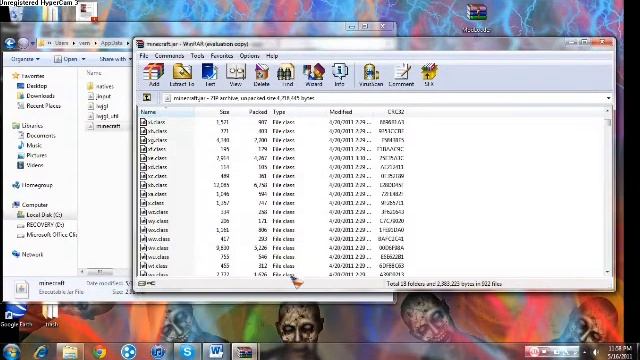Open Microsoft Word from the taskbar

(x=216, y=351)
